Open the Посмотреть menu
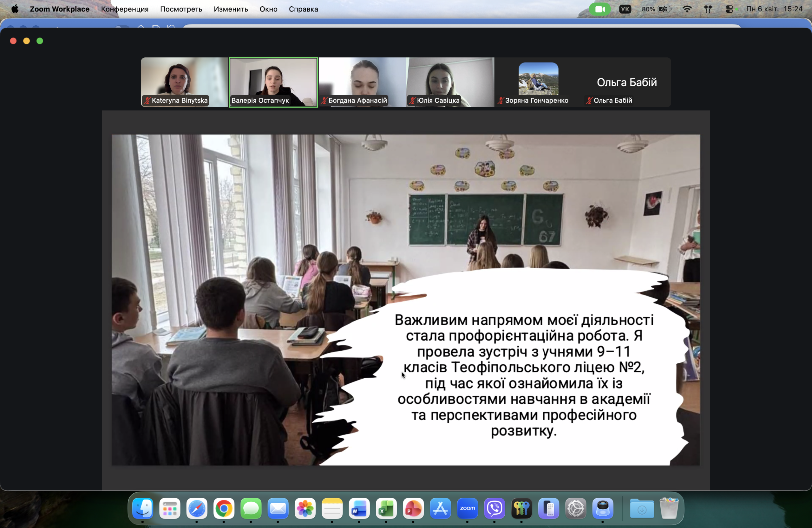 [x=181, y=9]
